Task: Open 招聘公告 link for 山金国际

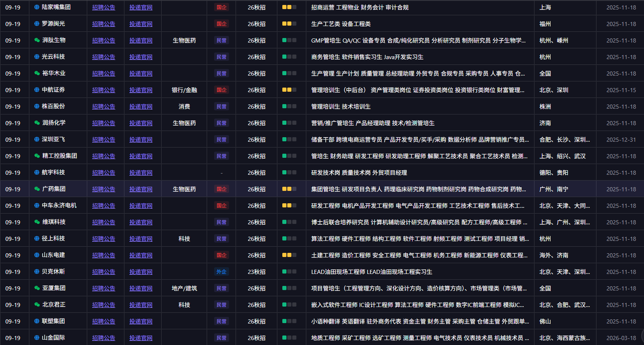Action: 104,338
